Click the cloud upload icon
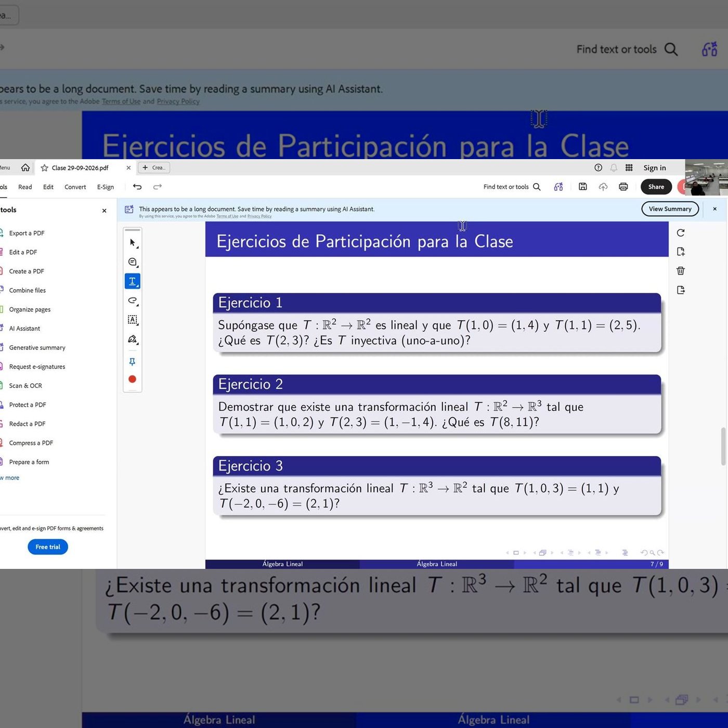This screenshot has width=728, height=728. pyautogui.click(x=603, y=187)
